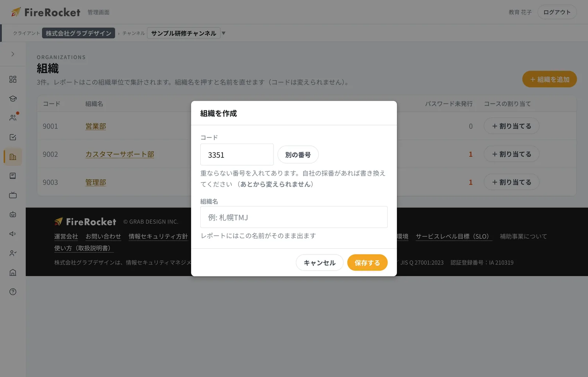This screenshot has width=588, height=377.
Task: Click the 組織名 input field
Action: (294, 217)
